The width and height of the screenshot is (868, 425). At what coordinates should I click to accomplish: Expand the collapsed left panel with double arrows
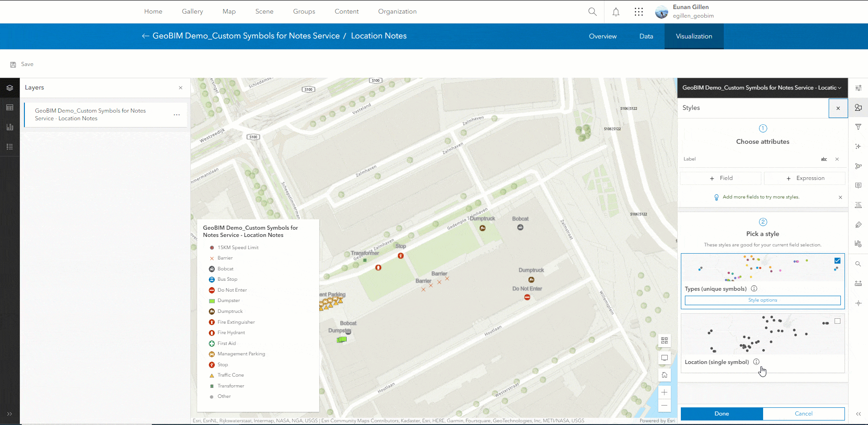point(9,414)
